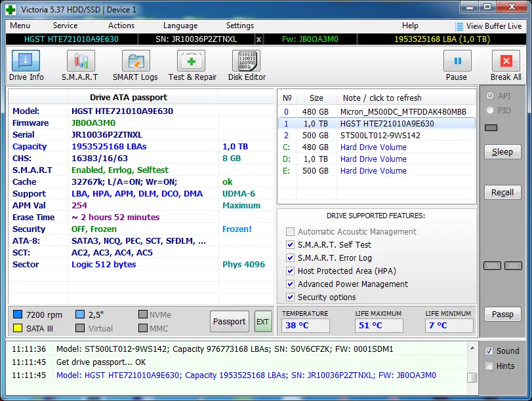Open the Service menu
The width and height of the screenshot is (532, 401).
tap(65, 26)
